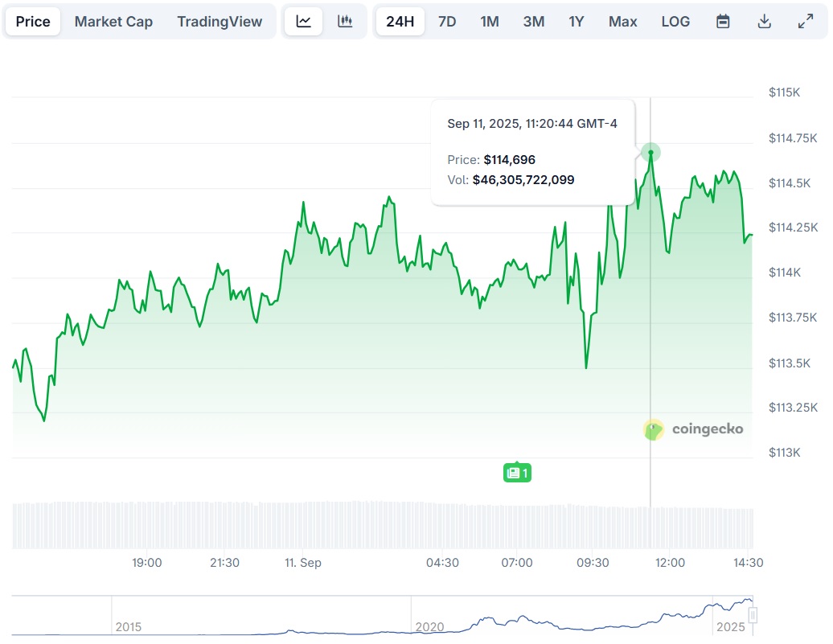The height and width of the screenshot is (644, 833).
Task: Show the Max price history
Action: 623,22
